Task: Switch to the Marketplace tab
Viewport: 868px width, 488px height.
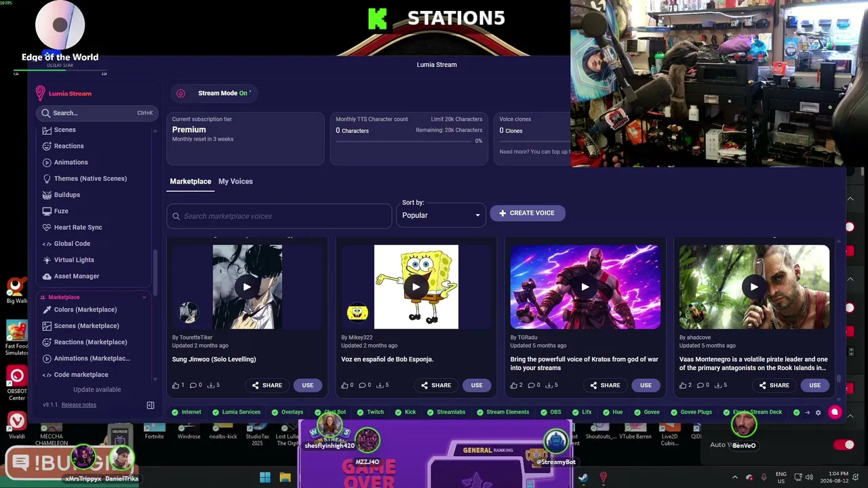Action: click(x=191, y=181)
